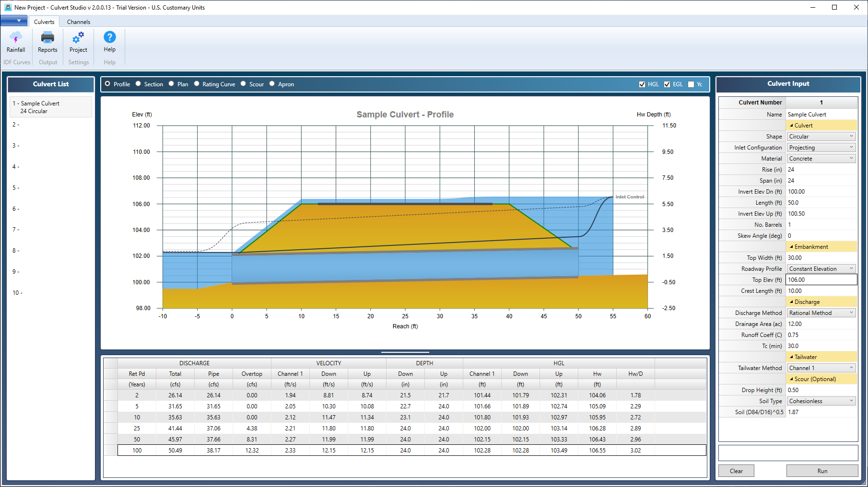The image size is (868, 487).
Task: Click the Run button
Action: click(822, 471)
